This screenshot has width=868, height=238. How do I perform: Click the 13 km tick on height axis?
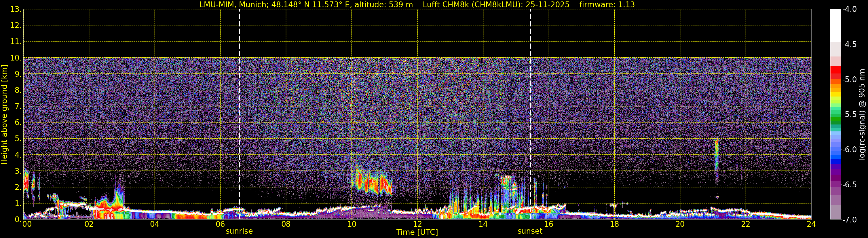tap(15, 10)
